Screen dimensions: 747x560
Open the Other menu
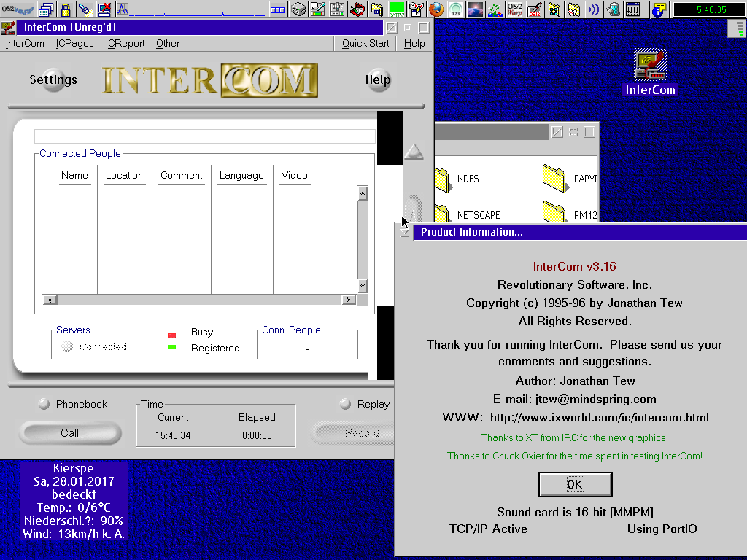pyautogui.click(x=168, y=43)
